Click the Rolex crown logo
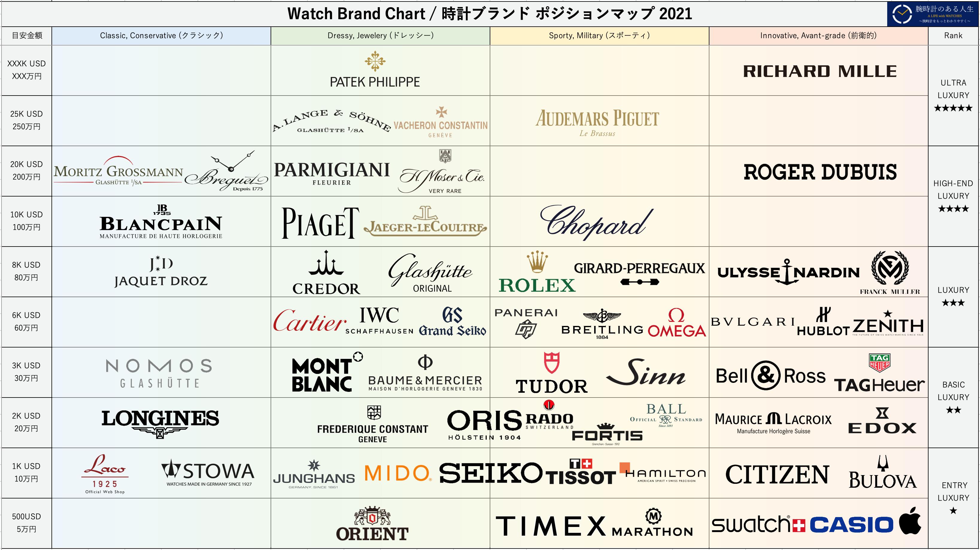Viewport: 980px width, 550px height. pos(537,262)
